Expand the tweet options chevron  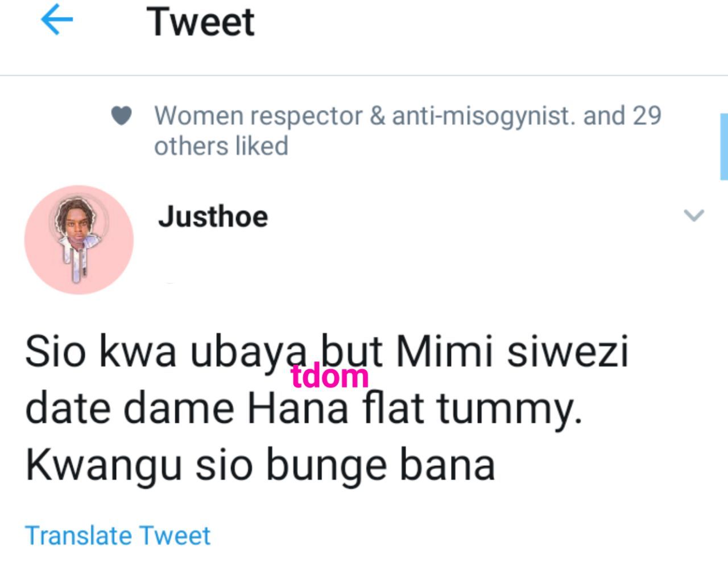click(693, 216)
